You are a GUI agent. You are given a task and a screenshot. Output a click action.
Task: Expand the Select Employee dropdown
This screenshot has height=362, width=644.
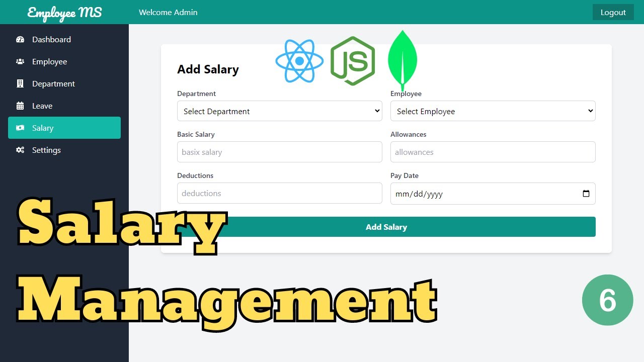click(x=493, y=111)
